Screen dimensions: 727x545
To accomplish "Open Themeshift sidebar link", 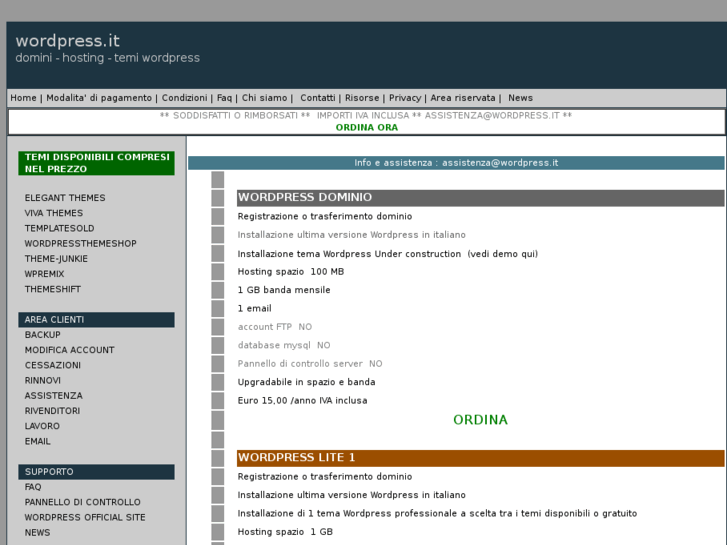I will click(53, 289).
